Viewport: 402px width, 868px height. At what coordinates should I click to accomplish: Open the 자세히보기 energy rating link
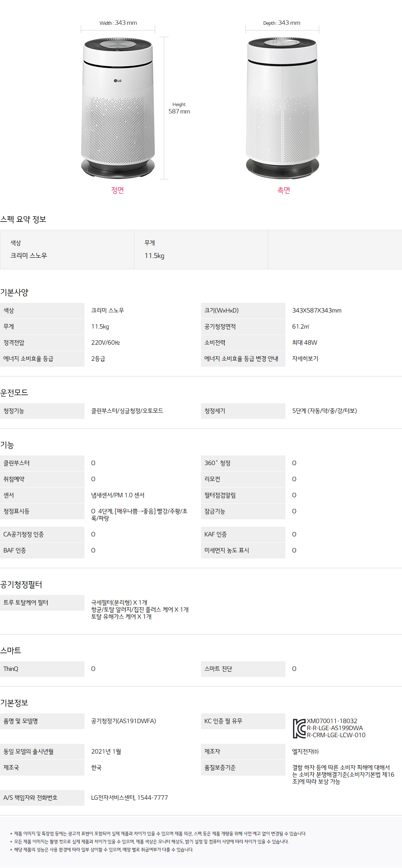(305, 358)
